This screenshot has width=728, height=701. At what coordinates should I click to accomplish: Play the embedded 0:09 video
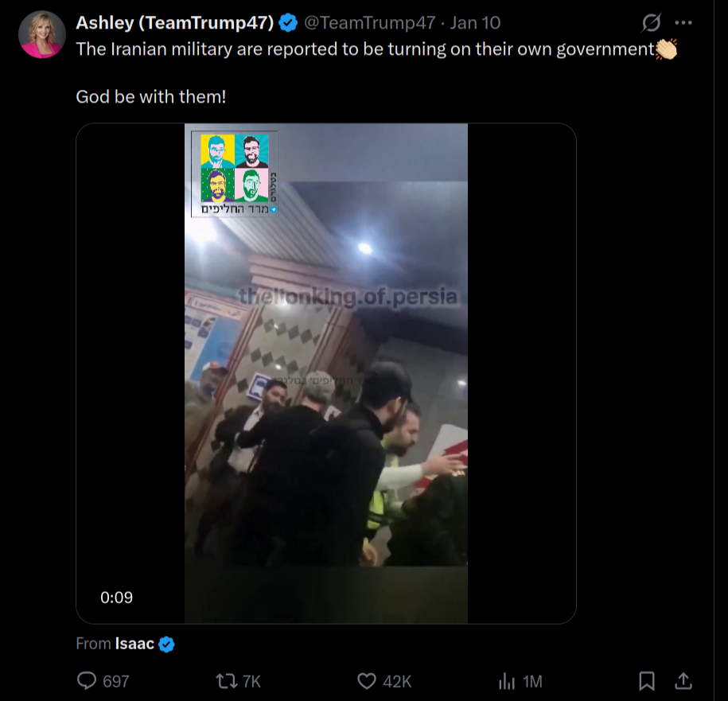click(x=326, y=373)
